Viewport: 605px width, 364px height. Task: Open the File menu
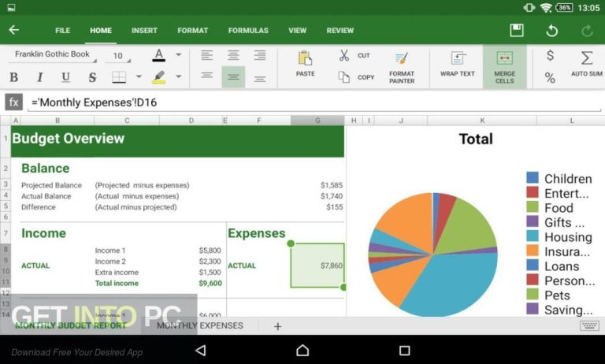point(62,31)
